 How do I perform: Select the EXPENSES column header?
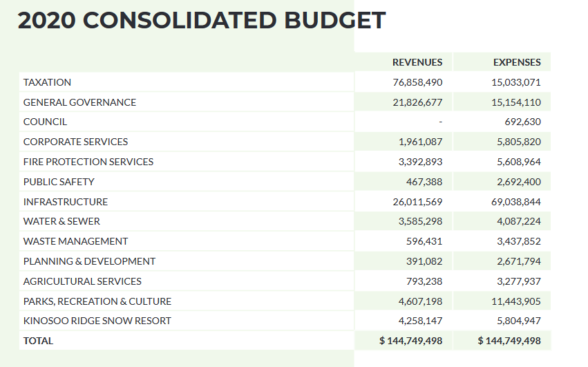point(516,62)
